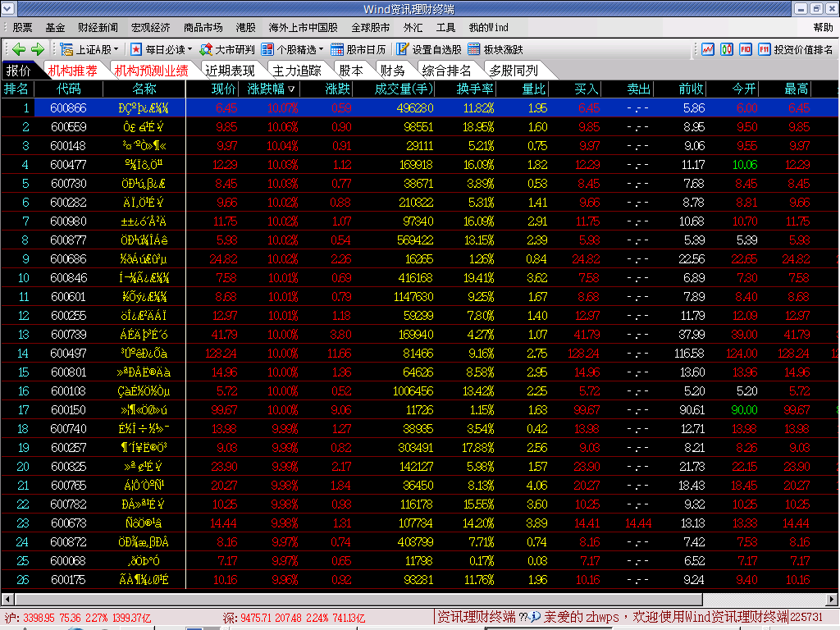Select stock code 600601 row

(x=419, y=297)
